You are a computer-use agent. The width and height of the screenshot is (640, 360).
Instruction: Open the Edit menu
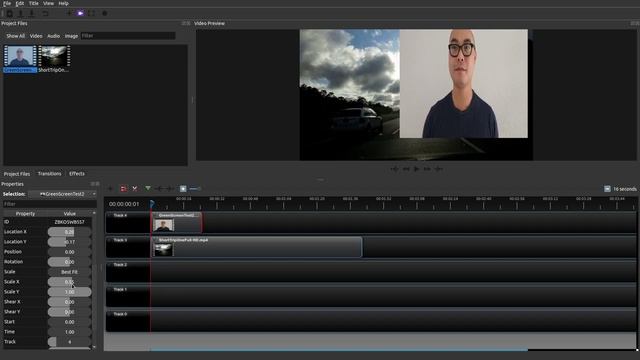pyautogui.click(x=20, y=3)
